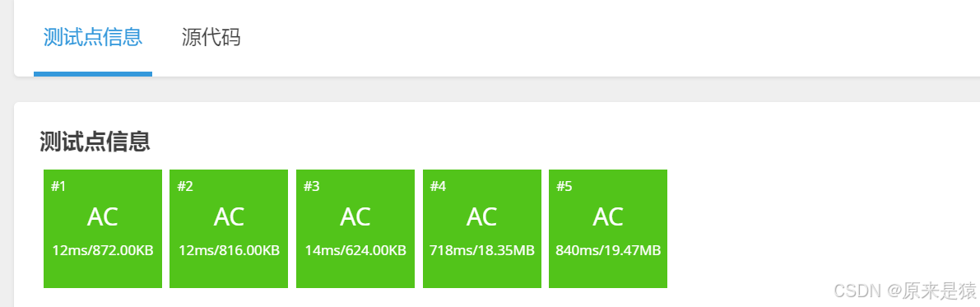The height and width of the screenshot is (307, 980).
Task: Open test case #4 tile showing 718ms/18.35MB
Action: (x=482, y=229)
